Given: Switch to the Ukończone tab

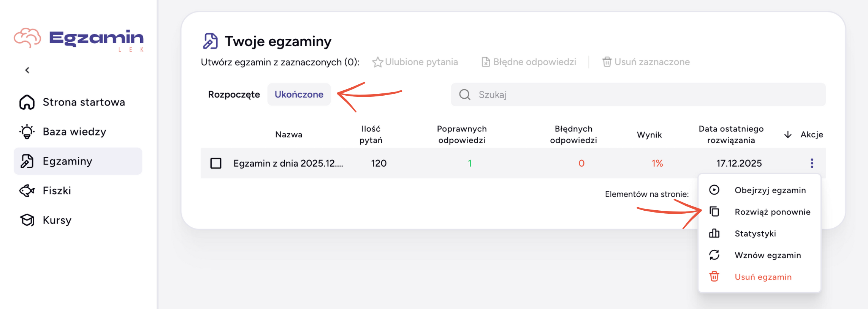Looking at the screenshot, I should tap(299, 95).
